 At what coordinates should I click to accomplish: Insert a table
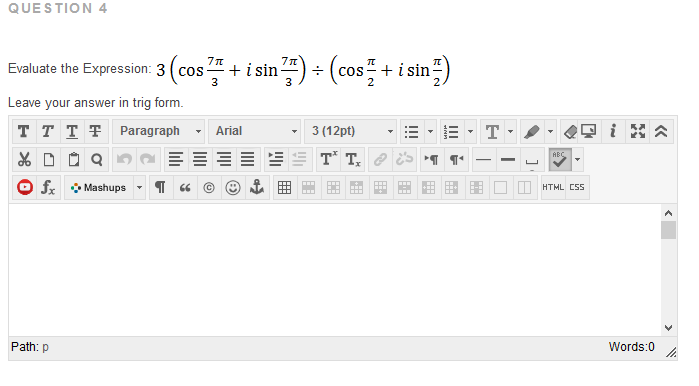(284, 188)
